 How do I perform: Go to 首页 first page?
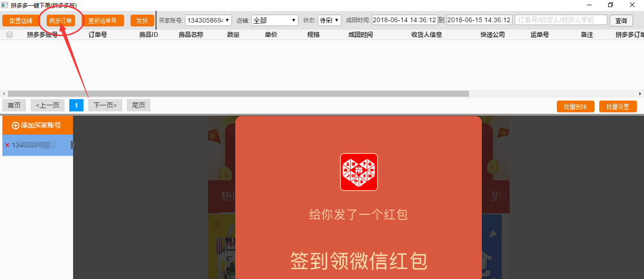pos(14,105)
